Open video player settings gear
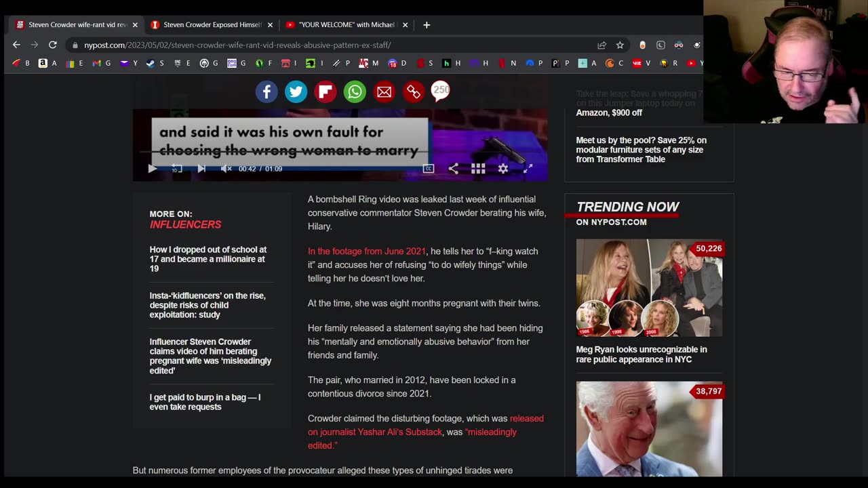 pyautogui.click(x=503, y=169)
